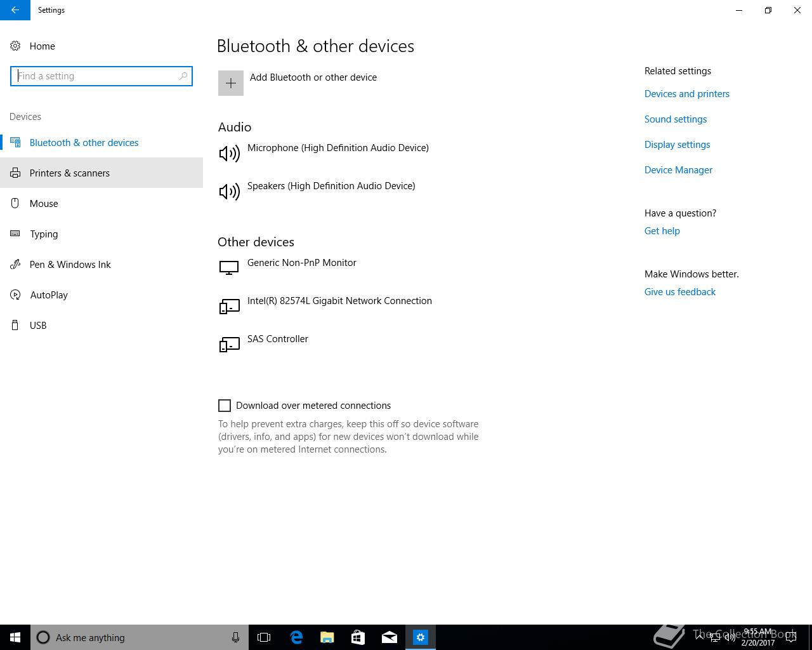Click Add Bluetooth or other device
This screenshot has width=812, height=650.
(313, 77)
